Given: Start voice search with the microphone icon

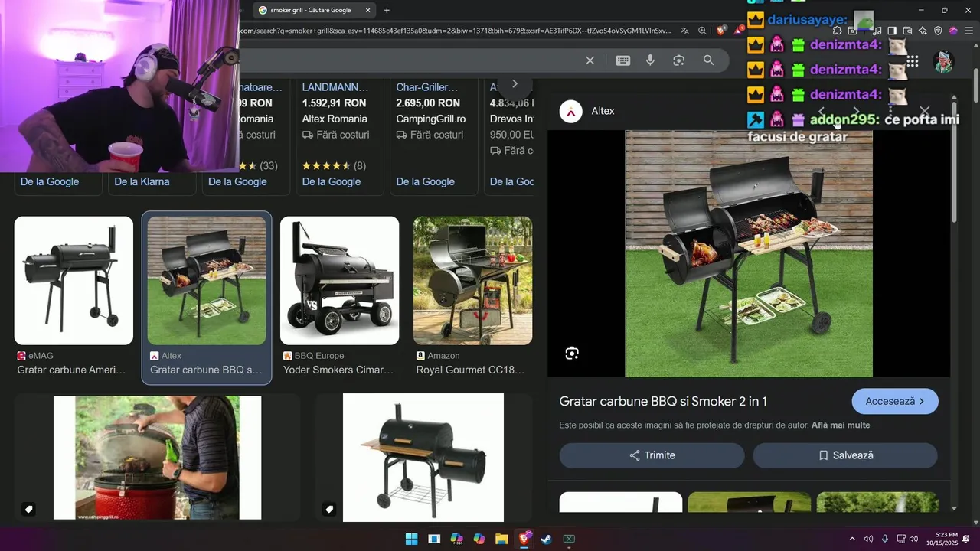Looking at the screenshot, I should [650, 60].
